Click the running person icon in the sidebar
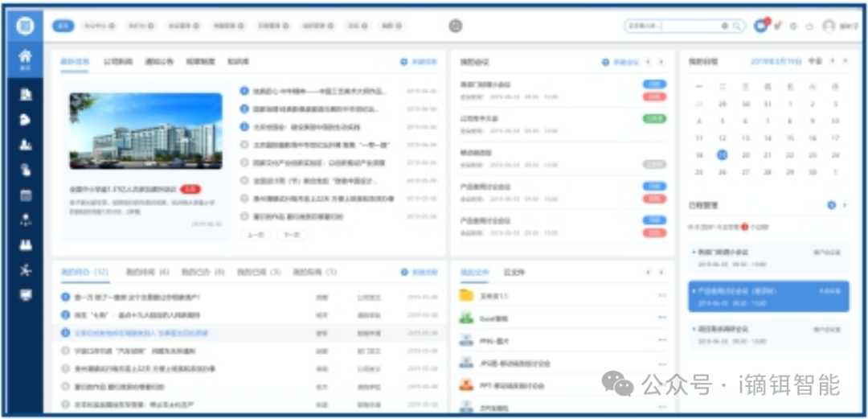Screen dimensions: 868x419 [x=26, y=270]
